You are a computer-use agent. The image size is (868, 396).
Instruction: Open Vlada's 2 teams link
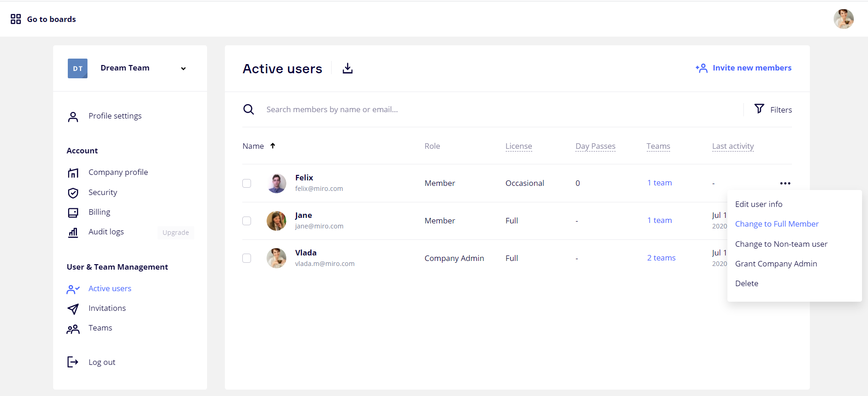661,258
